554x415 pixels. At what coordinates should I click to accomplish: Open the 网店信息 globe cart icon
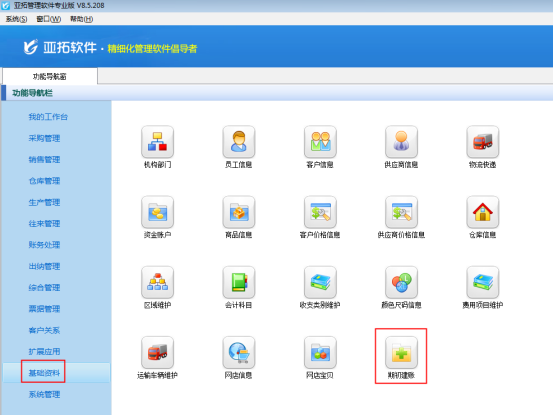coord(239,352)
